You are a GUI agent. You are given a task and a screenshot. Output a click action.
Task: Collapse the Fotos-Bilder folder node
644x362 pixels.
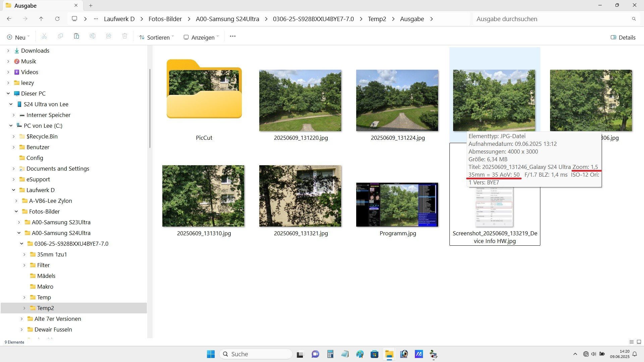[16, 212]
